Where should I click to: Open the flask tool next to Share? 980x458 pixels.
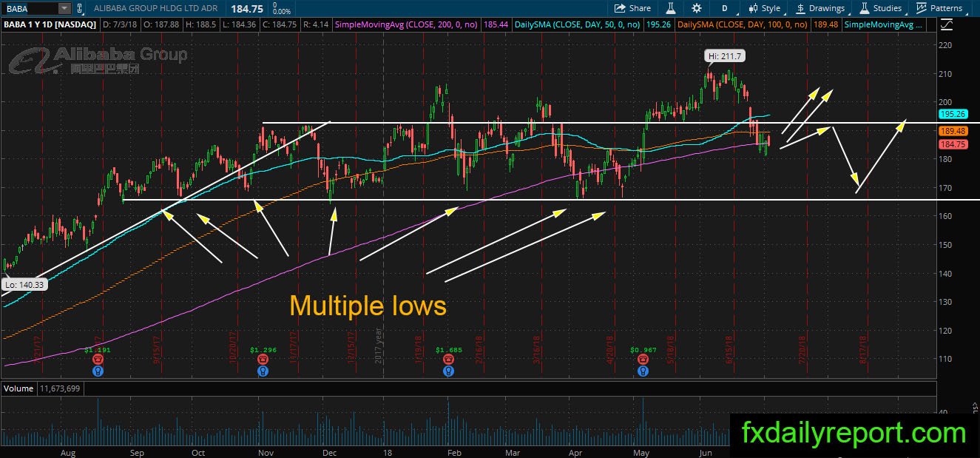[671, 8]
